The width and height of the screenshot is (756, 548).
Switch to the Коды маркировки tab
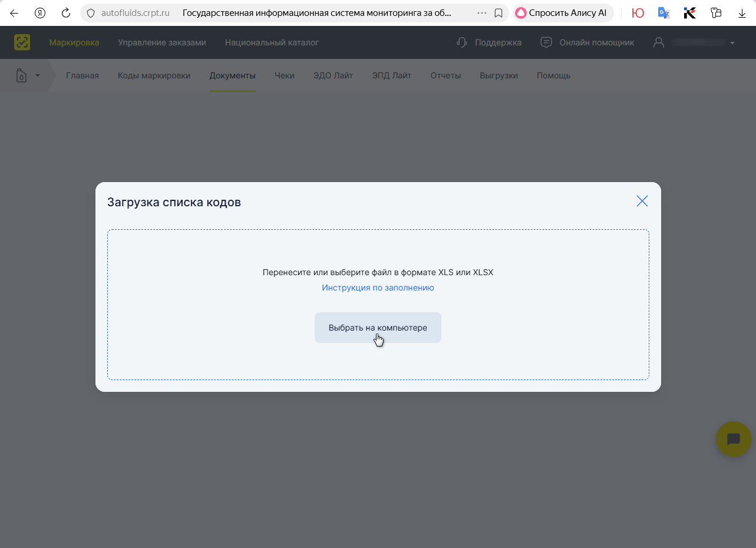154,75
